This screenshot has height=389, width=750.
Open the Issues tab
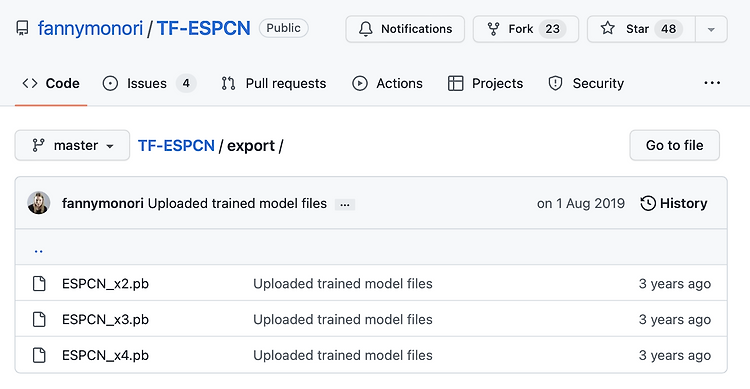coord(149,83)
